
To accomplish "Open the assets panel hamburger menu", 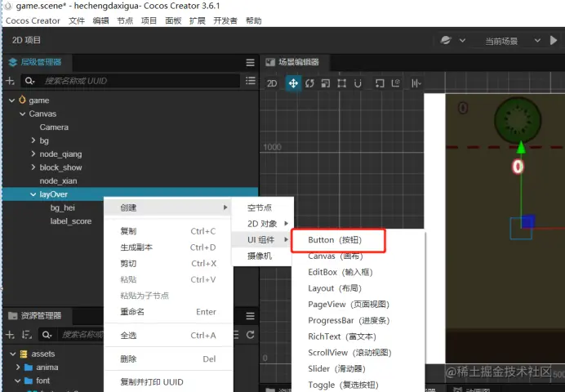I will pos(250,316).
